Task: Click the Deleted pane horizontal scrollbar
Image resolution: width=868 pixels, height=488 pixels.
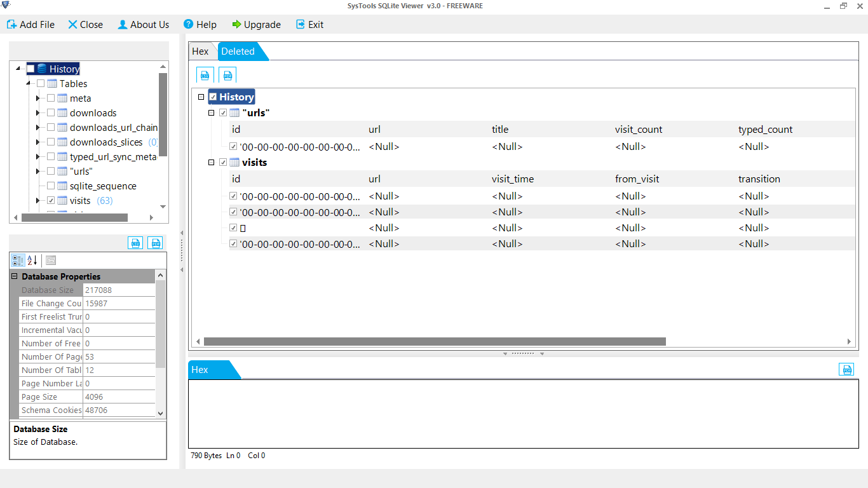Action: point(435,342)
